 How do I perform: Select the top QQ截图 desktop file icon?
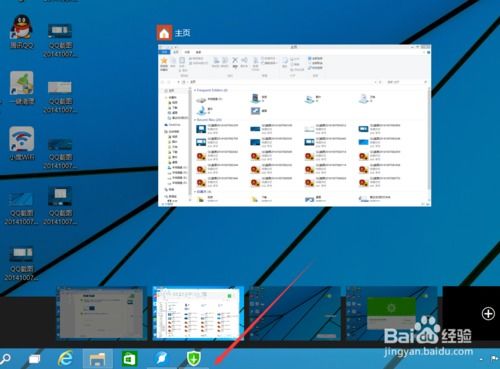[60, 40]
